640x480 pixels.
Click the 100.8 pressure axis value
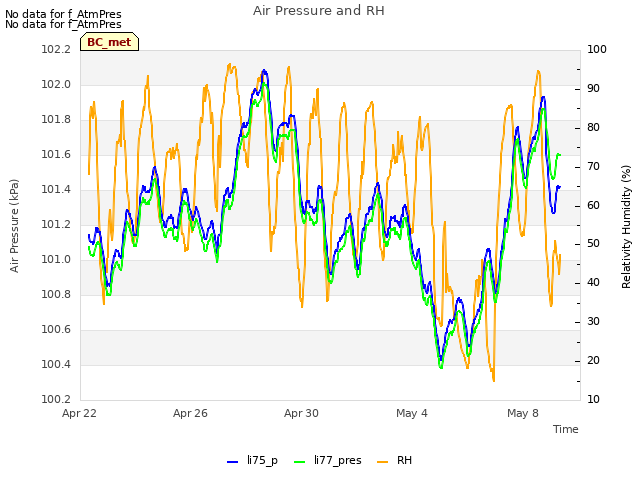[x=56, y=295]
